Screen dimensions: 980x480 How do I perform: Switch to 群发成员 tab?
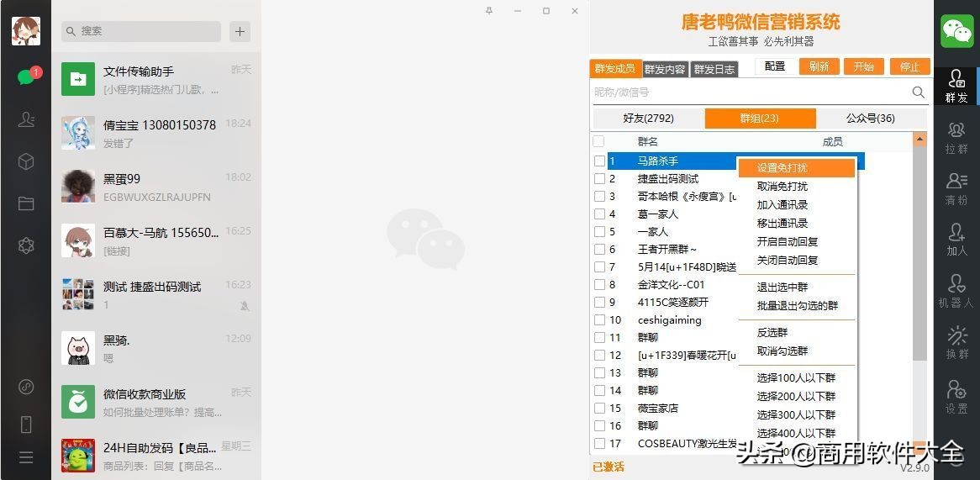click(615, 69)
